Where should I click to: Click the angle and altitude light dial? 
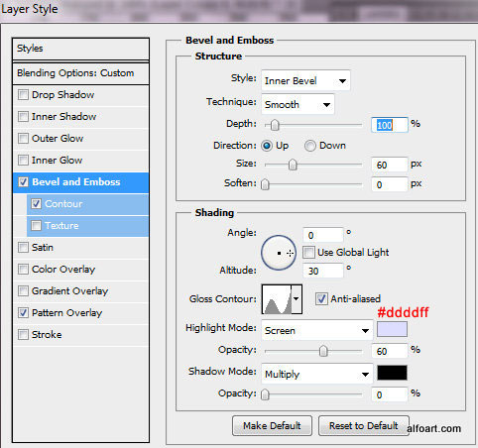point(279,253)
